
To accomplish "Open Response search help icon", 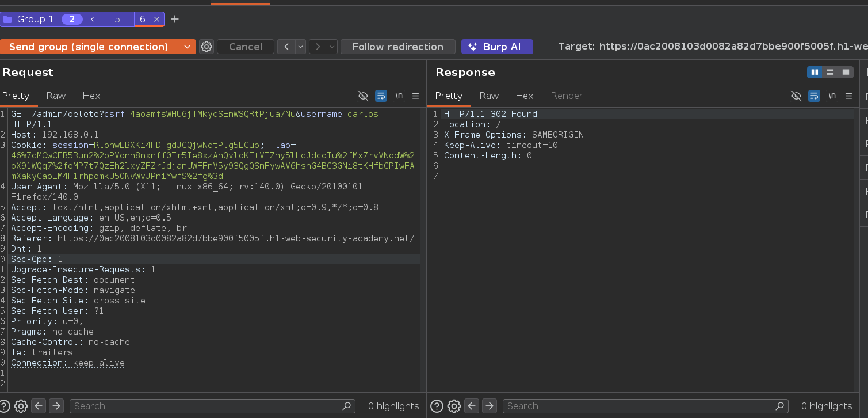I will point(437,406).
